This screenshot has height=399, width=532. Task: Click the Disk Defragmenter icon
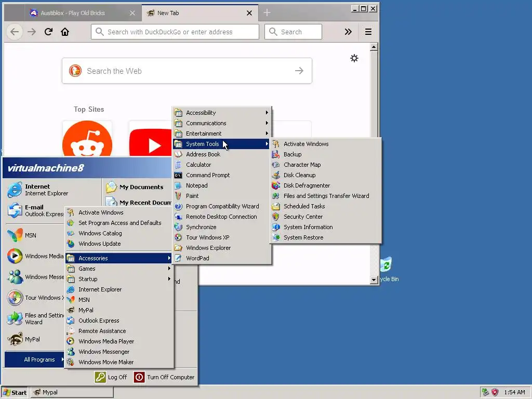click(x=276, y=185)
